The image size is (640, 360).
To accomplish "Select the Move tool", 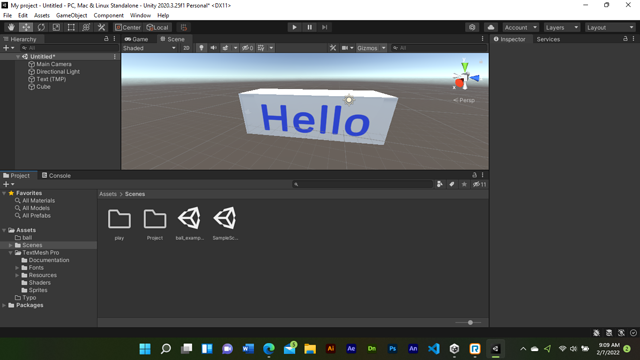I will tap(26, 27).
